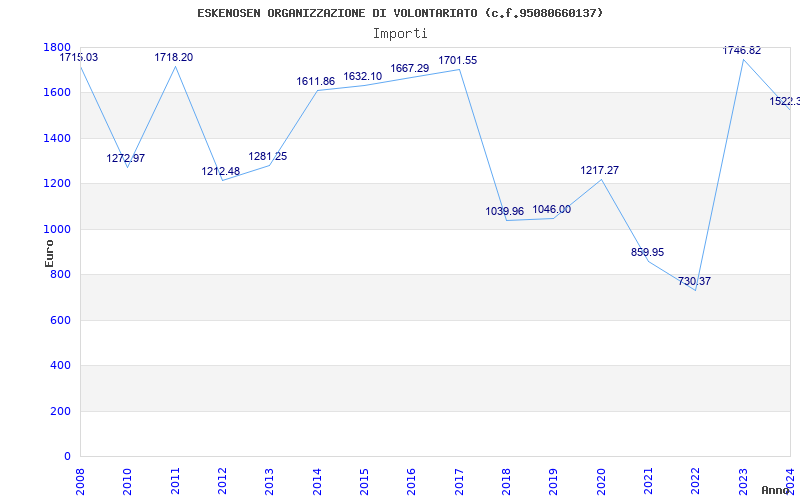Click the 2016 year axis label
The height and width of the screenshot is (500, 800).
(x=412, y=482)
